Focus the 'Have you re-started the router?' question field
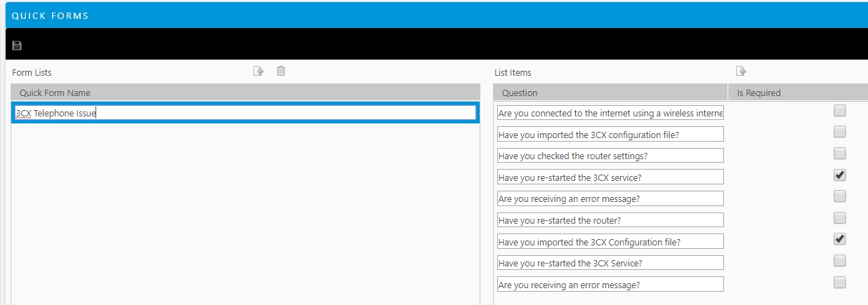Screen dimensions: 868x305 click(x=610, y=220)
